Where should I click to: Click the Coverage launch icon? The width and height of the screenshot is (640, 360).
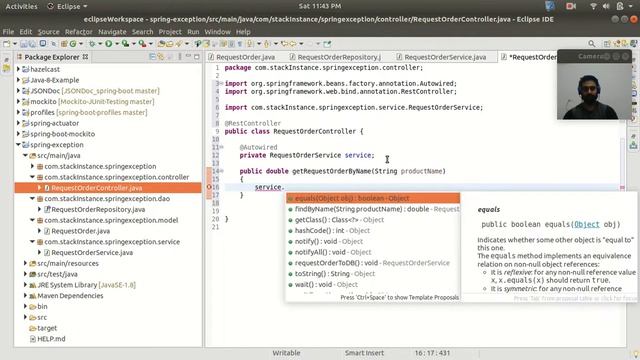pyautogui.click(x=125, y=44)
